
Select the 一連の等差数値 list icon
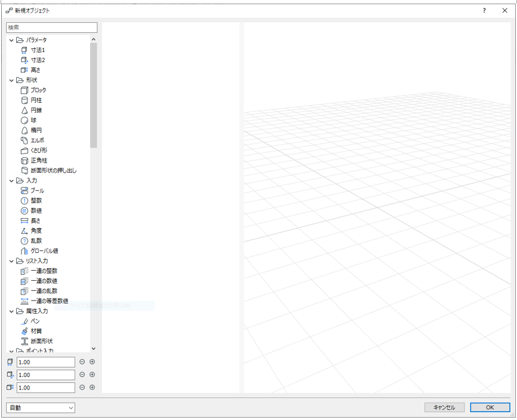[x=24, y=301]
